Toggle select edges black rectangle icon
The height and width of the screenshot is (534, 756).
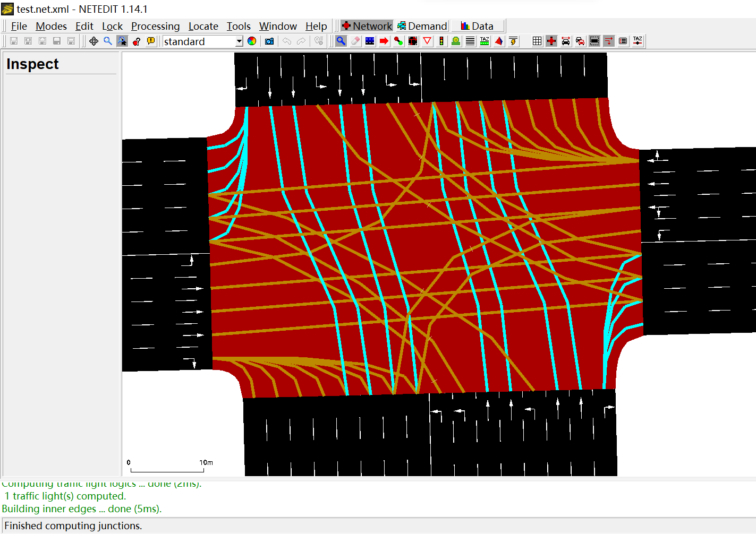(x=594, y=41)
